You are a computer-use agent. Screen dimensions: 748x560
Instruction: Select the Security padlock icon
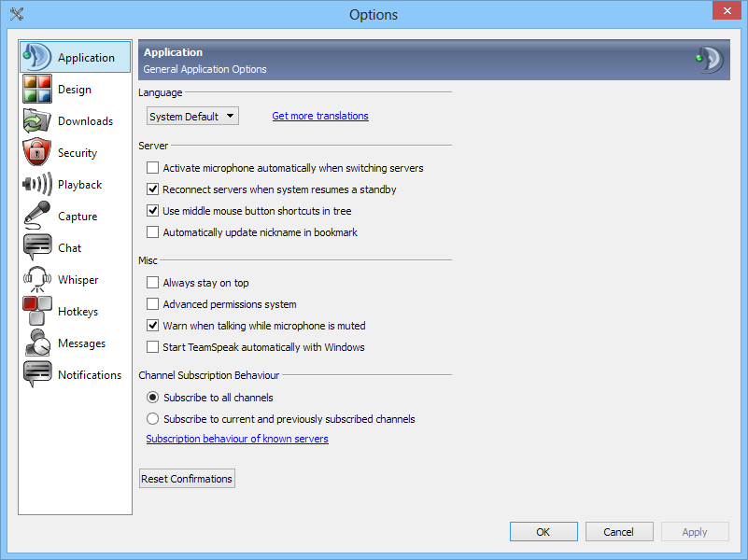click(36, 153)
